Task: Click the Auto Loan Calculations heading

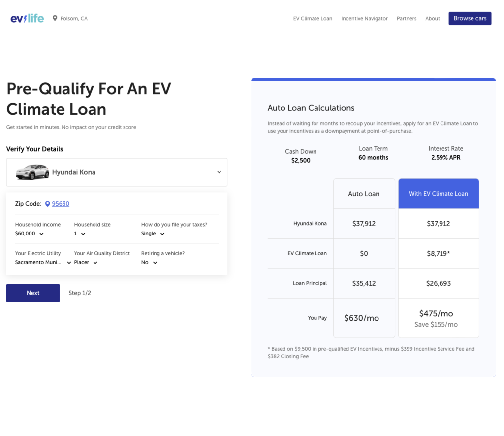Action: point(311,108)
